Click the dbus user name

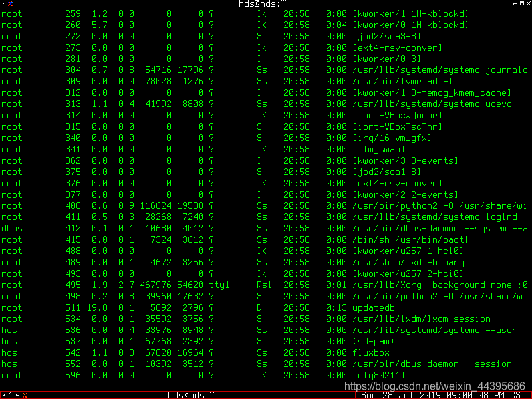coord(12,229)
